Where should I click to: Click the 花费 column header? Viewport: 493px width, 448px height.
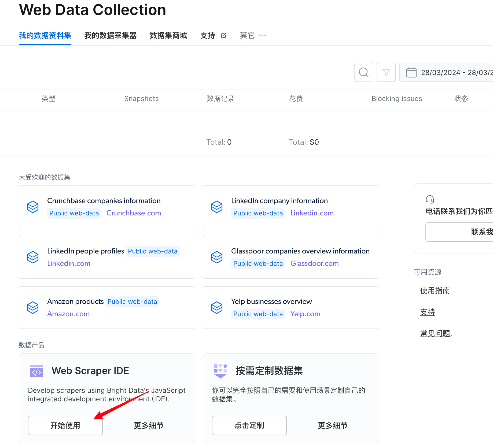coord(296,99)
